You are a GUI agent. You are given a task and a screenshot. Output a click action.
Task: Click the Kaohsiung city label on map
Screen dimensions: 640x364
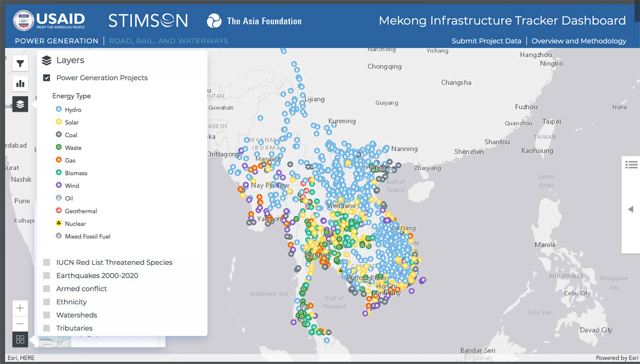tap(537, 151)
